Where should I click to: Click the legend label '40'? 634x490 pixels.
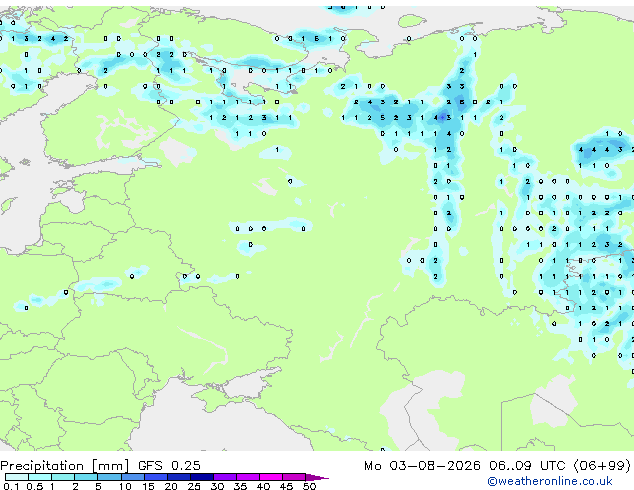[x=263, y=486]
